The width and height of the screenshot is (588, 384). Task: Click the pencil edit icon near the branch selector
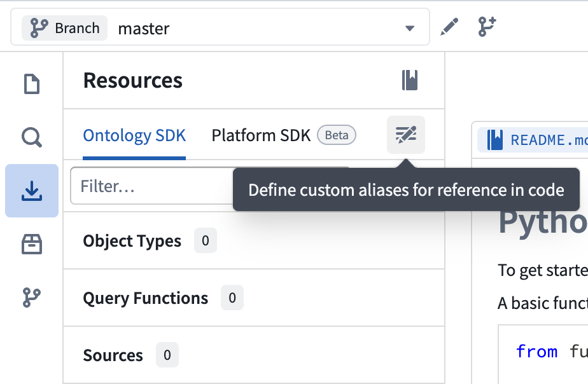click(x=450, y=27)
